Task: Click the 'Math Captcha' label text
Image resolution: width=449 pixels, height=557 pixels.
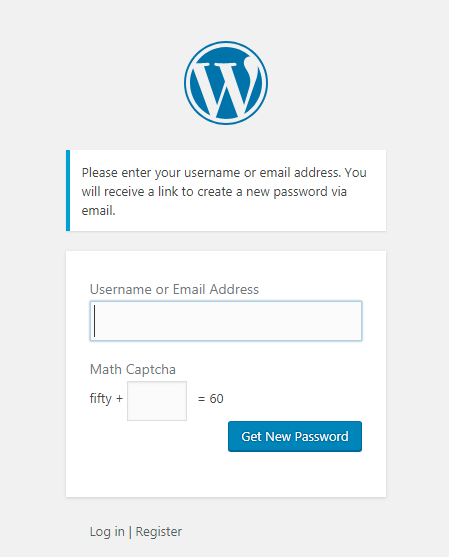Action: [133, 369]
